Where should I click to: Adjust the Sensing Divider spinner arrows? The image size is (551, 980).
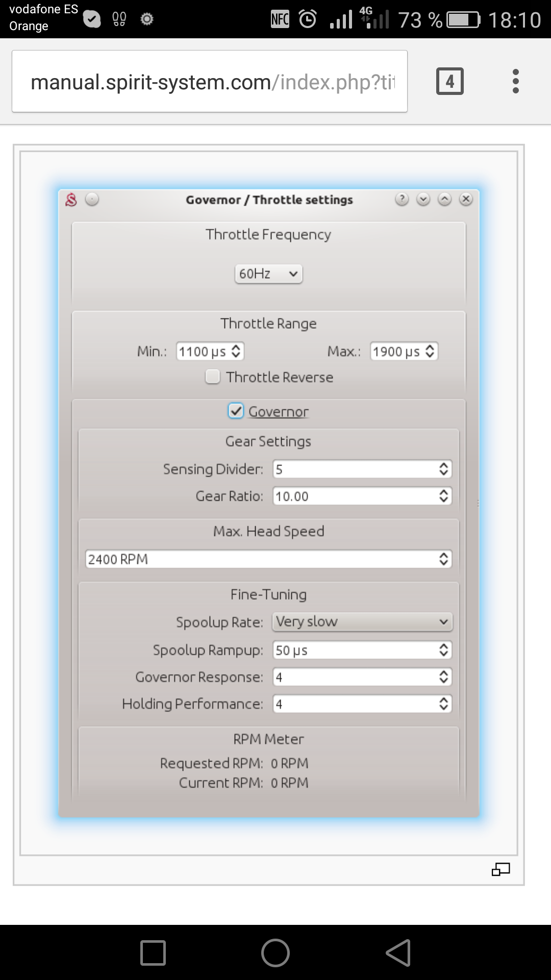443,469
